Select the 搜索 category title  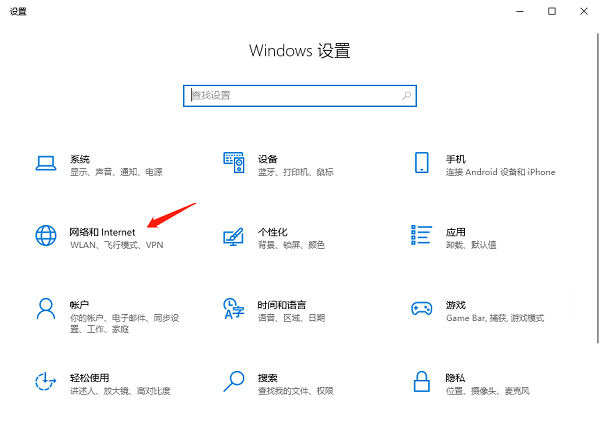tap(267, 378)
